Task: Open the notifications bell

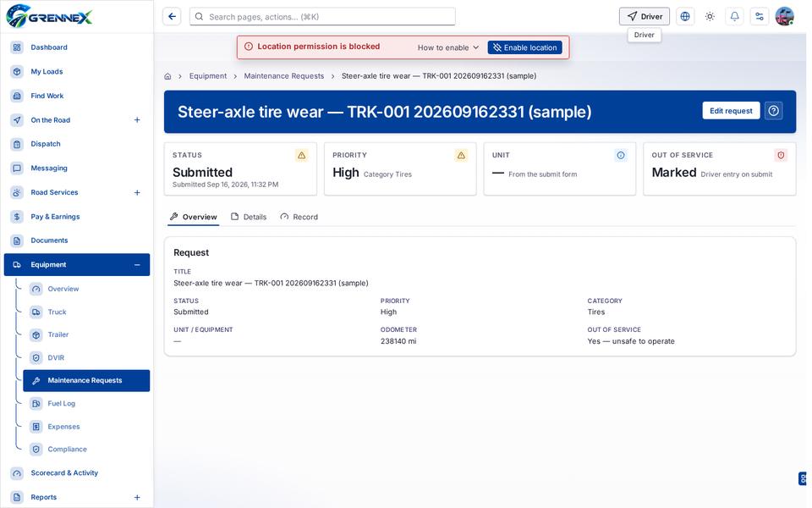Action: pos(734,17)
